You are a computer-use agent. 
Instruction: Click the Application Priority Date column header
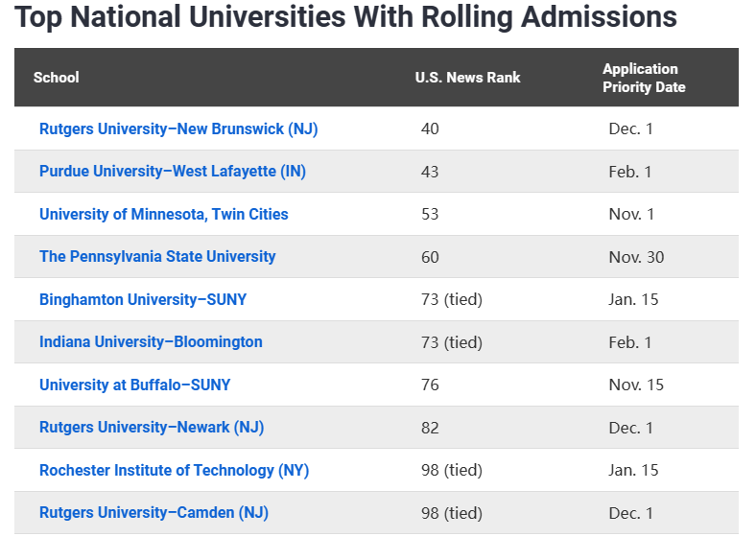(644, 78)
